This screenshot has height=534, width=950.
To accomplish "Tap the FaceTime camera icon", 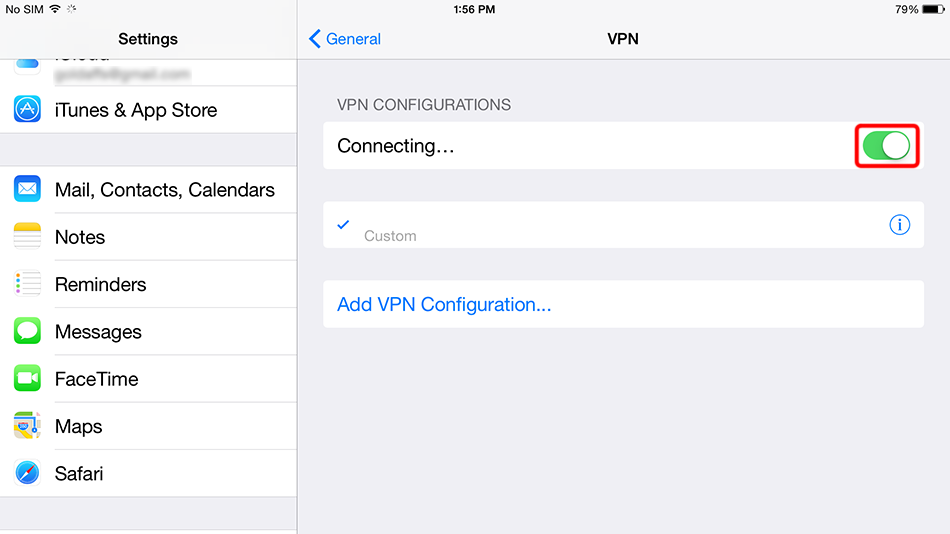I will [28, 379].
